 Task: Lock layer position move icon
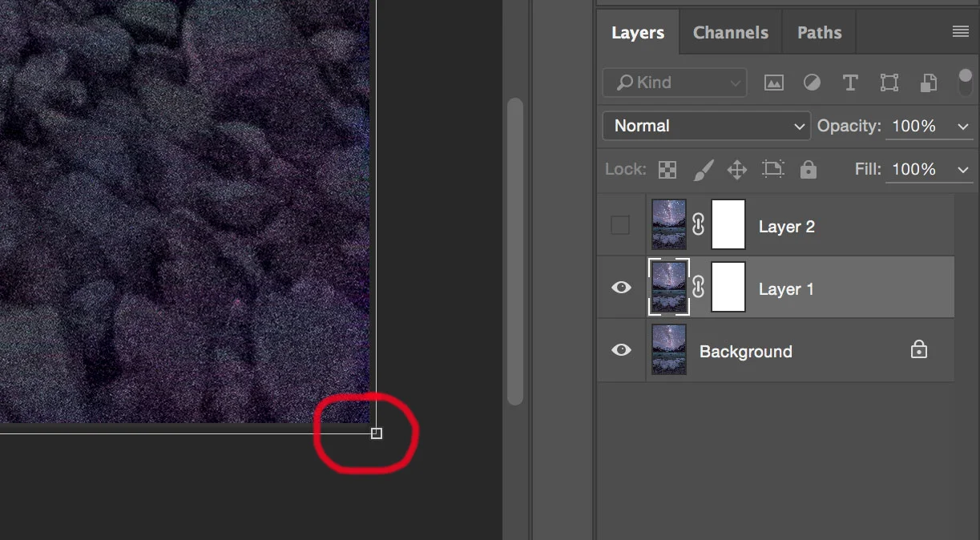coord(736,170)
